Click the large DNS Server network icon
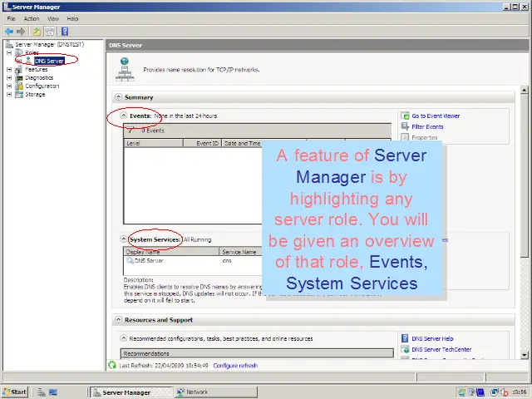This screenshot has width=532, height=399. tap(125, 70)
